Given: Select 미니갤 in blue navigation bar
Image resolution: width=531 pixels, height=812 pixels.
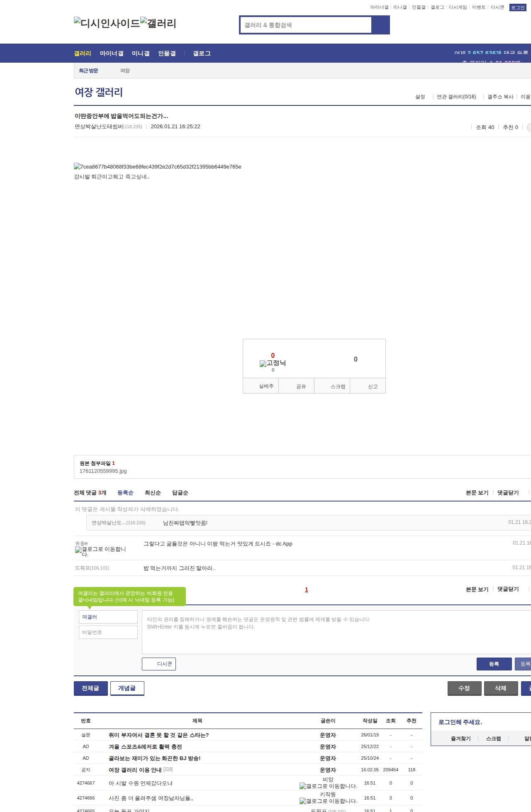Looking at the screenshot, I should [x=141, y=53].
